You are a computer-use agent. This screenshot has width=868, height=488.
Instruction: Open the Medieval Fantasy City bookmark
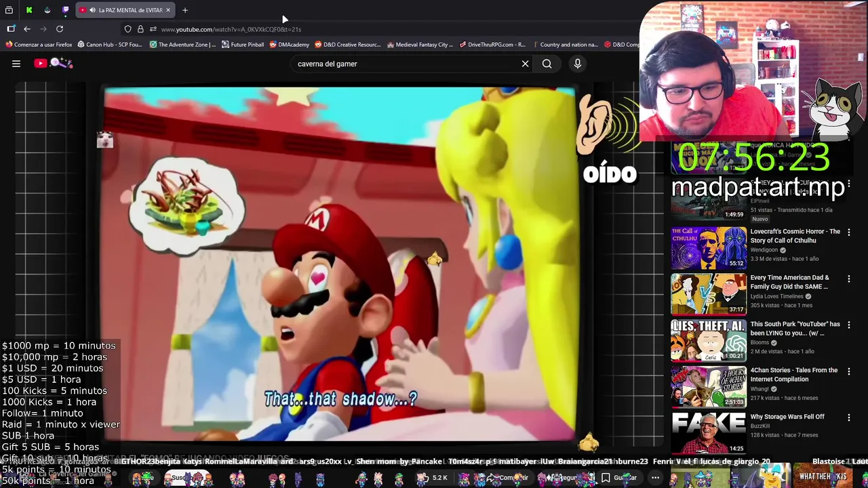pos(420,45)
